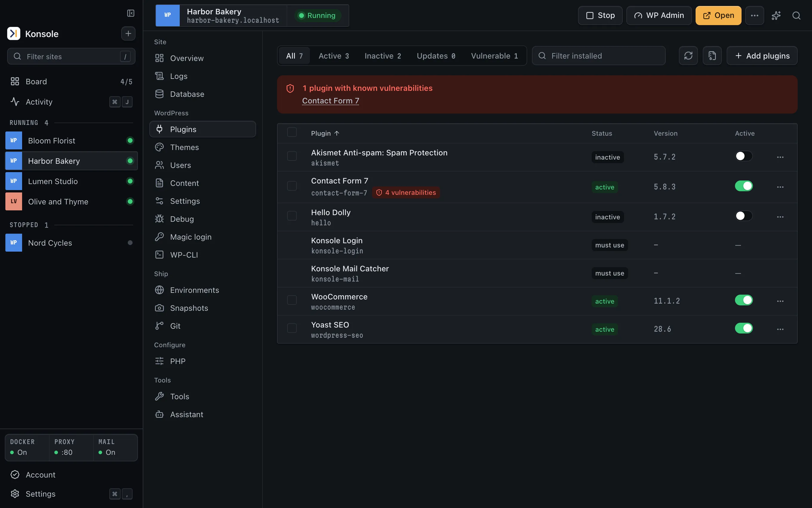Click the plus button beside Konsole
Viewport: 812px width, 508px height.
tap(128, 33)
